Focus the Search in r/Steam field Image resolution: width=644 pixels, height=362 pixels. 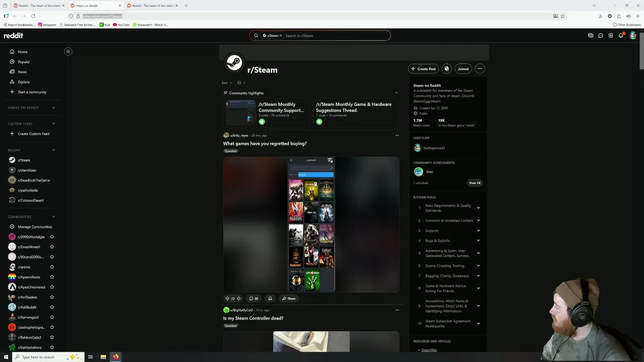click(x=335, y=36)
